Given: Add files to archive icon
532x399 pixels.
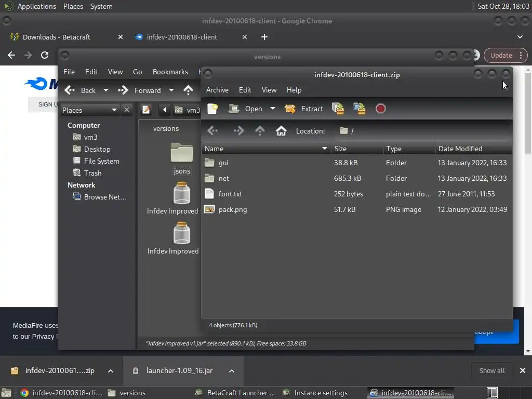Looking at the screenshot, I should pyautogui.click(x=338, y=109).
